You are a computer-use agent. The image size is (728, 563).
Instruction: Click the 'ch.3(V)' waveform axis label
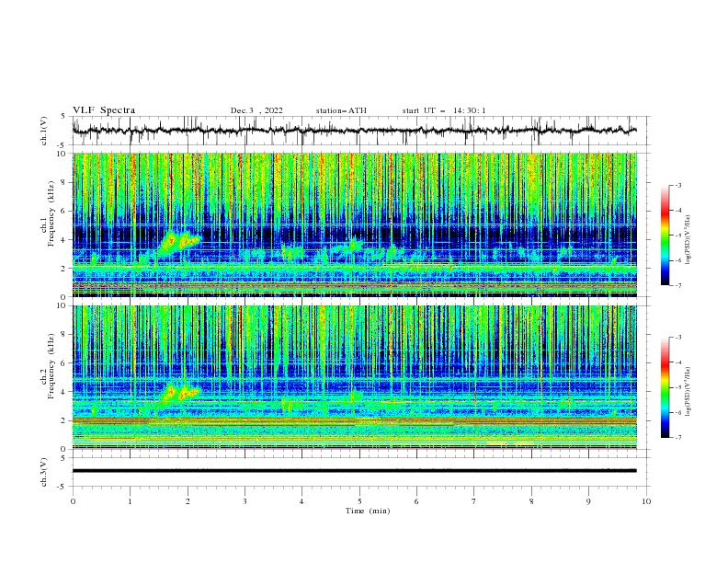pyautogui.click(x=44, y=472)
